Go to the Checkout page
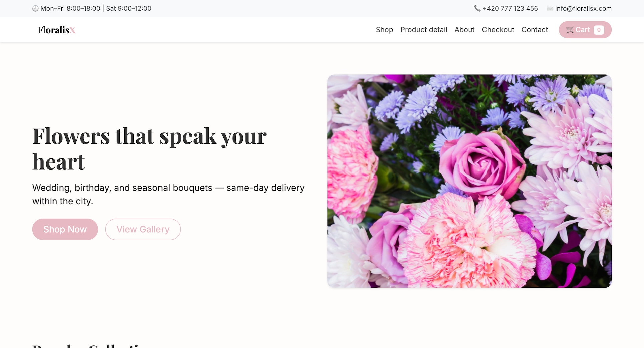 point(498,30)
